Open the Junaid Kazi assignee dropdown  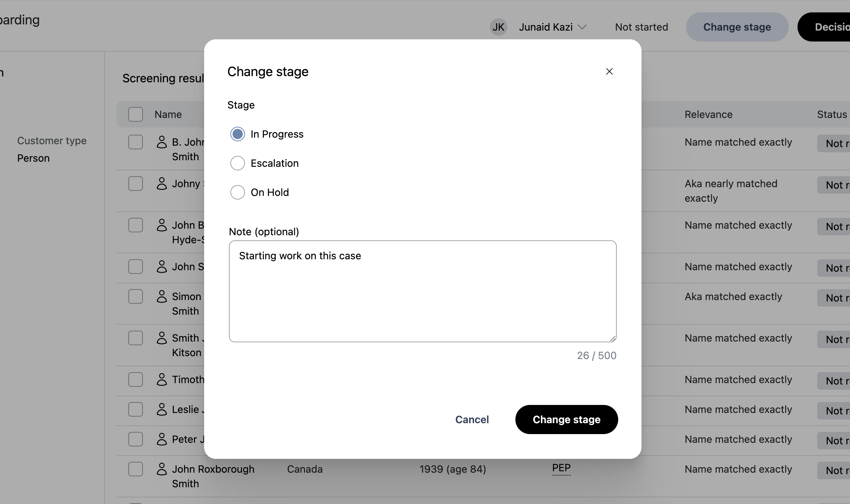tap(553, 27)
